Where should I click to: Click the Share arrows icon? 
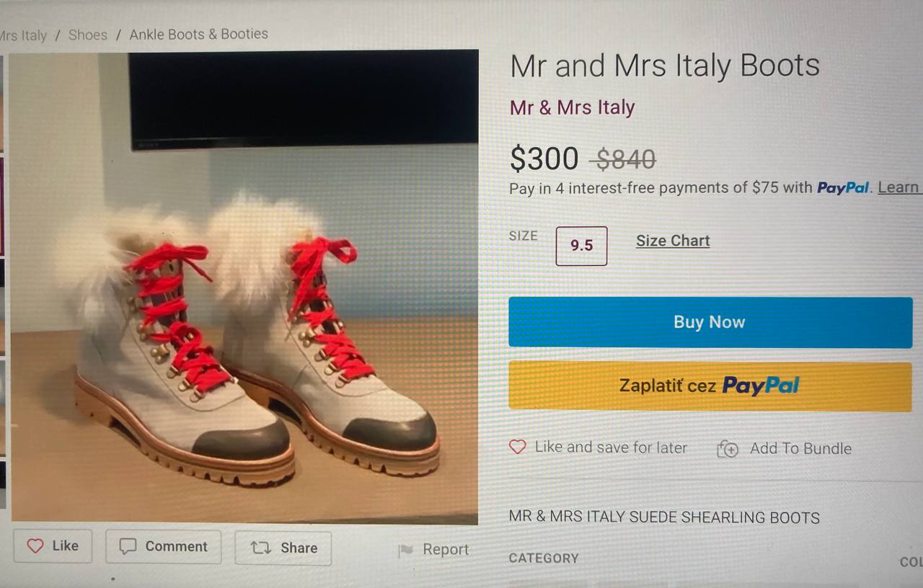click(x=260, y=548)
